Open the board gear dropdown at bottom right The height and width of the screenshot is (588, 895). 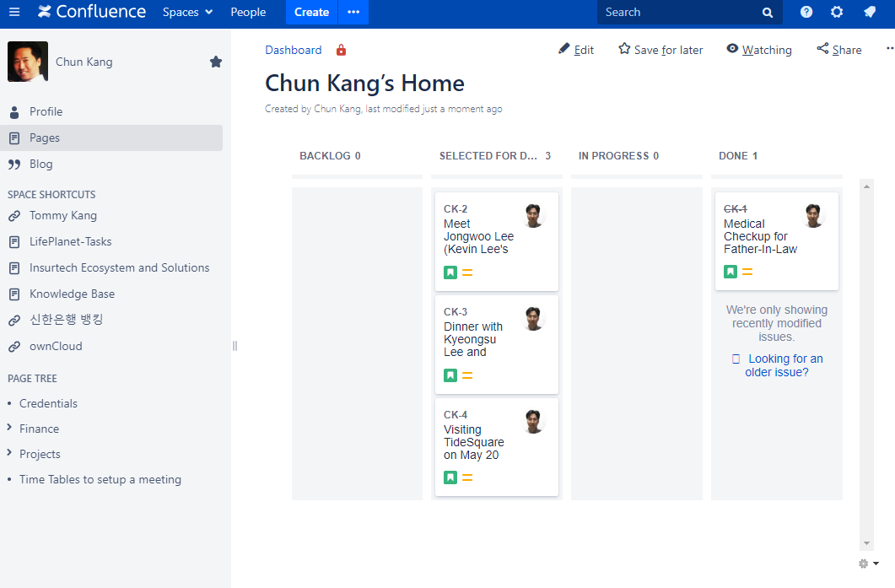[868, 564]
